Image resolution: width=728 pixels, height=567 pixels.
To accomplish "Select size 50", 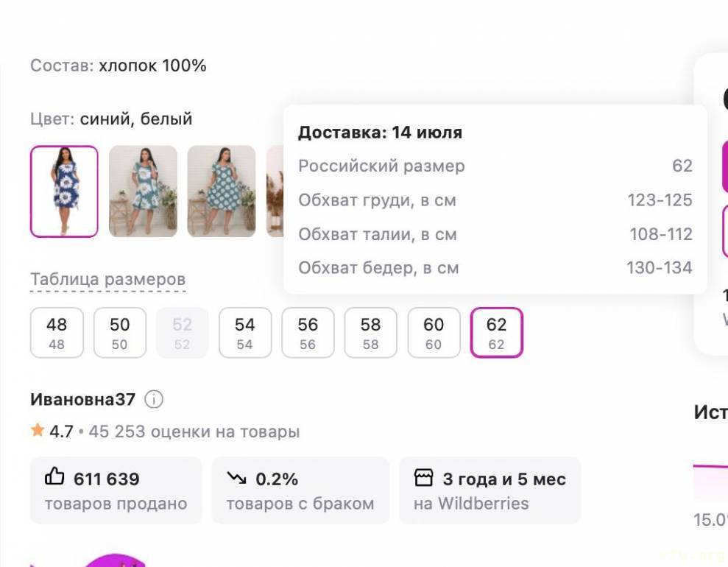I will 119,333.
